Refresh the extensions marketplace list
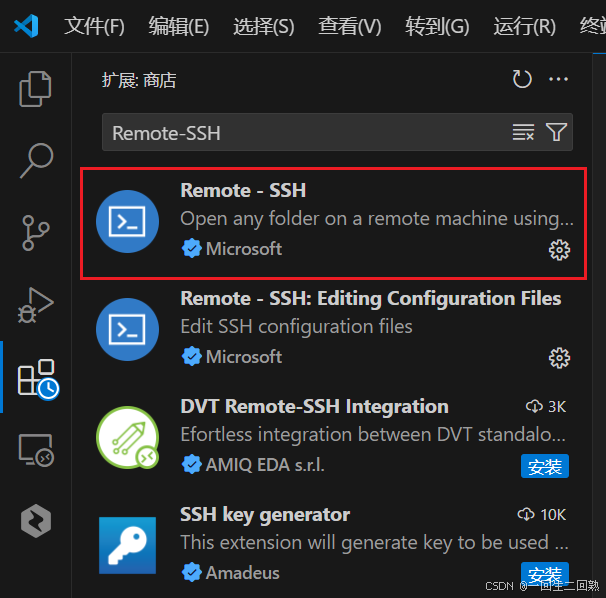606x598 pixels. point(522,79)
